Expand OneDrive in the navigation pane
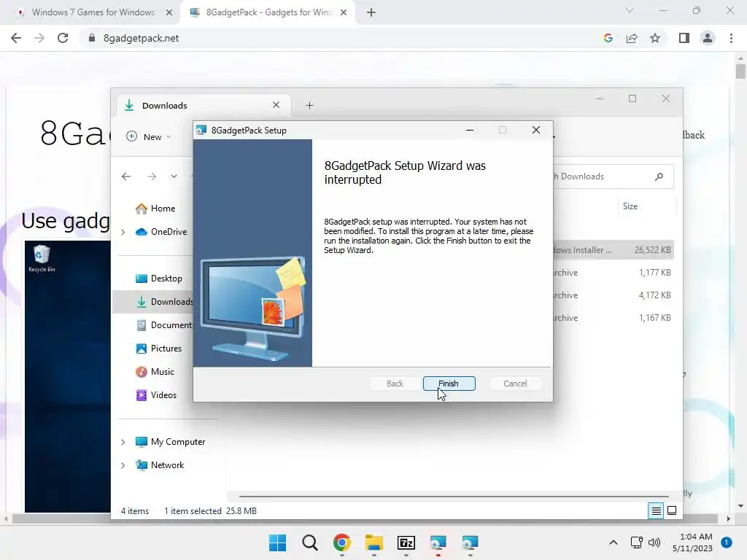The image size is (747, 560). (123, 232)
